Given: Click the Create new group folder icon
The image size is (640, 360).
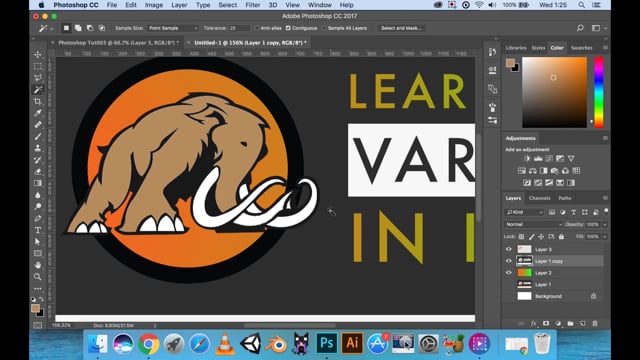Looking at the screenshot, I should coord(570,323).
